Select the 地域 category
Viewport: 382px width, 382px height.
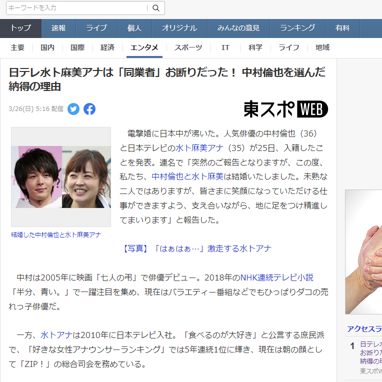click(x=322, y=48)
